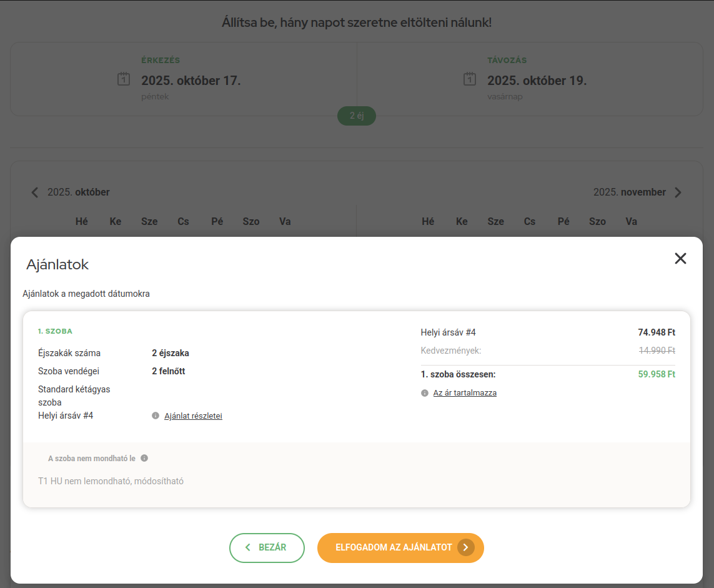Advance to next month with right chevron

coord(678,192)
